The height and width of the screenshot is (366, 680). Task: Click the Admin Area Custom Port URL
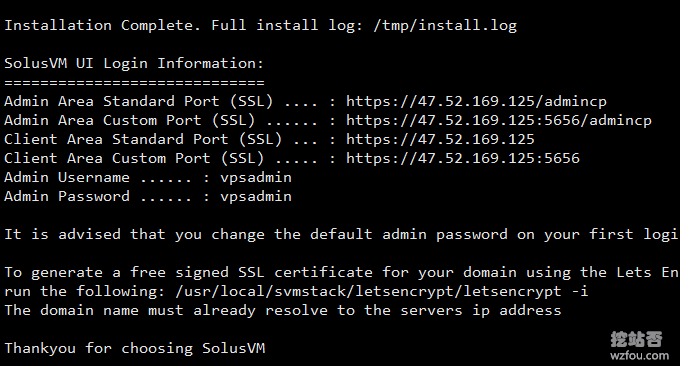[x=499, y=121]
